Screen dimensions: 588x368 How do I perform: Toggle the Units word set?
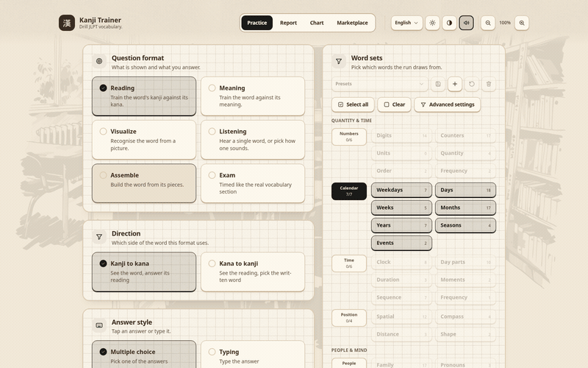[401, 153]
